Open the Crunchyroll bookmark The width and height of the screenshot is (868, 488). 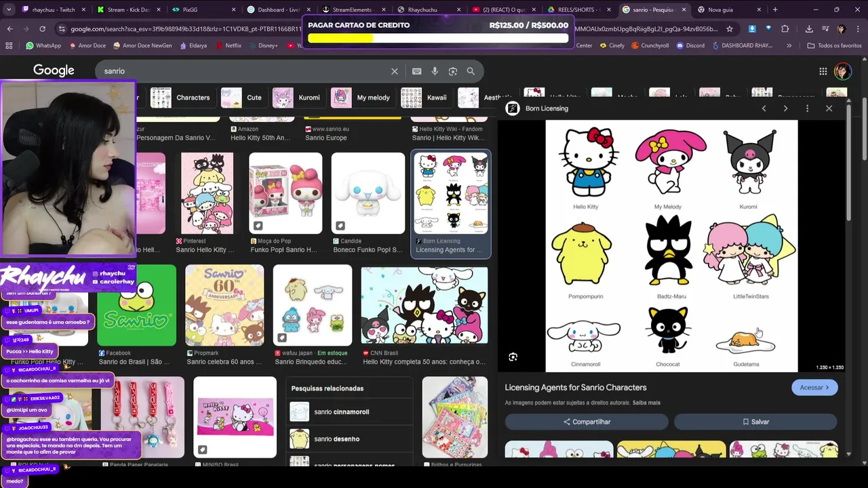tap(650, 45)
